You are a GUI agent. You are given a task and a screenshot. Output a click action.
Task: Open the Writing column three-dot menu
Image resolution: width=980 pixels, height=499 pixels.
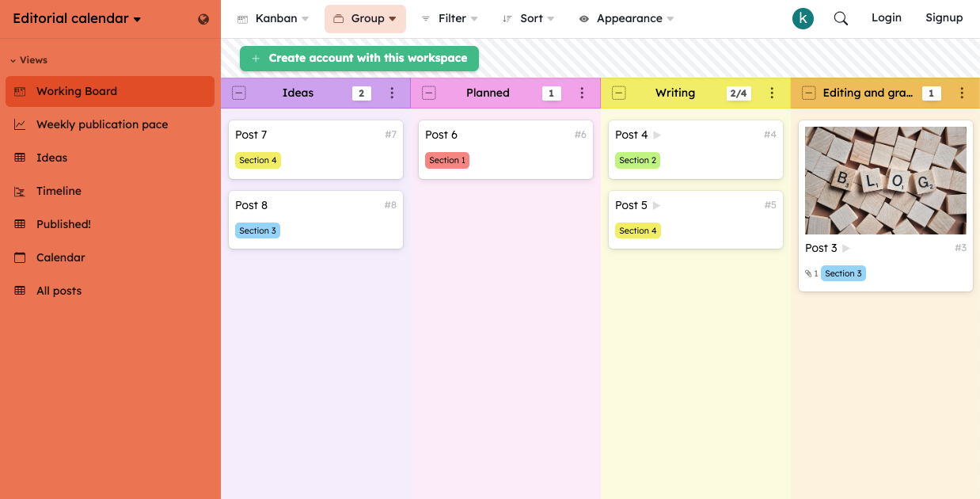772,93
